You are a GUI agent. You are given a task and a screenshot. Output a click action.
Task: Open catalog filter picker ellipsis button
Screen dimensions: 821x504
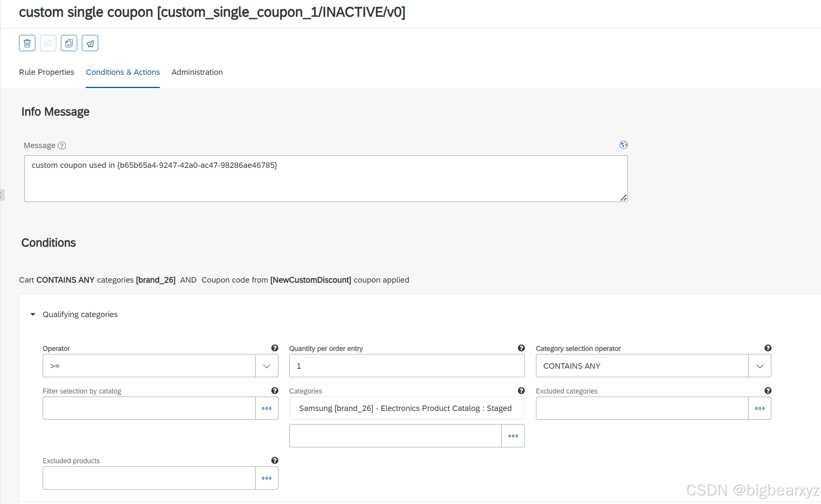(x=266, y=408)
